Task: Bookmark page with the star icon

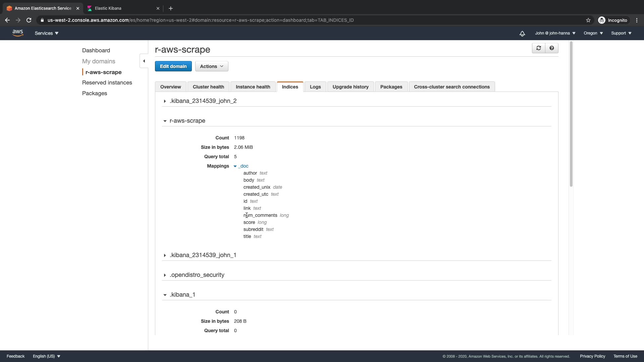Action: 588,20
